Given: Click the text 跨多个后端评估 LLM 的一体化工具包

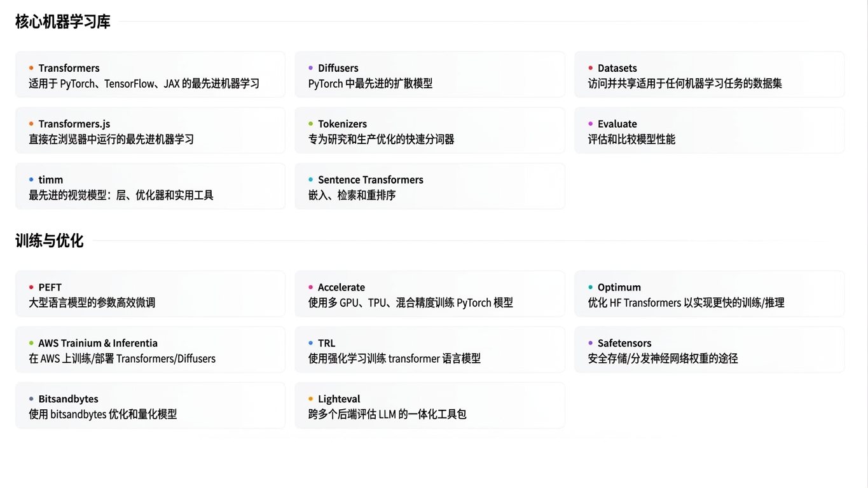Looking at the screenshot, I should [x=387, y=414].
